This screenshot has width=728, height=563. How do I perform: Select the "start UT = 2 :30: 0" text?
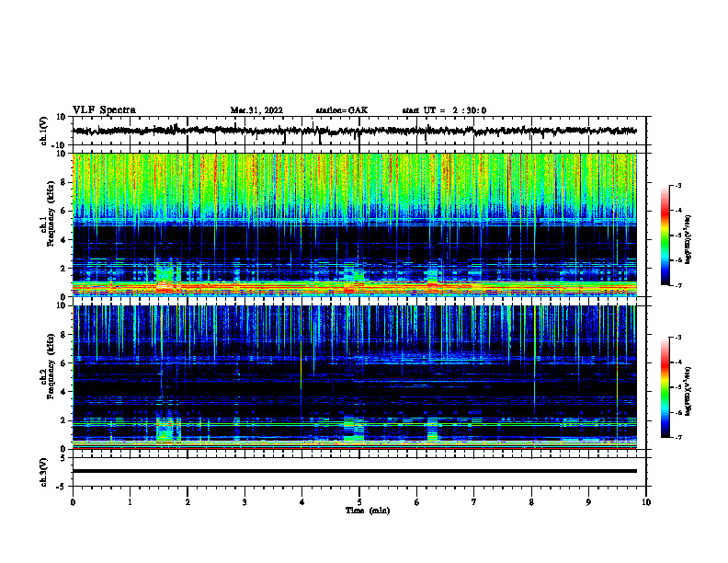click(444, 110)
